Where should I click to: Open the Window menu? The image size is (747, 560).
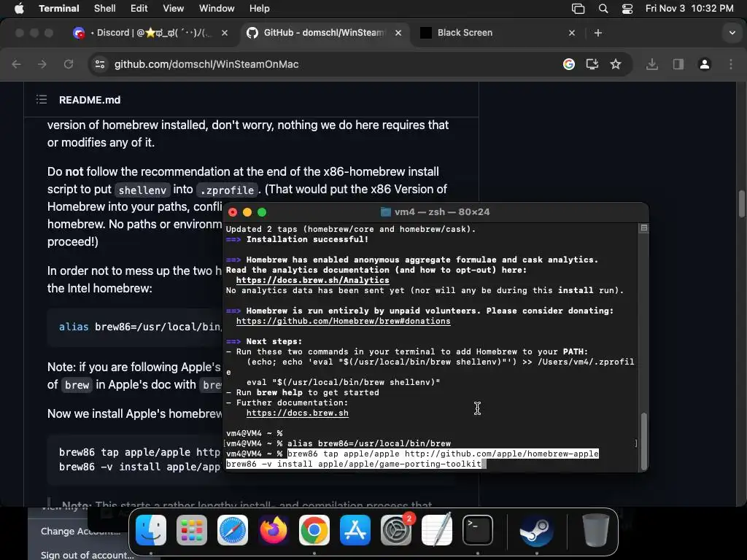216,8
